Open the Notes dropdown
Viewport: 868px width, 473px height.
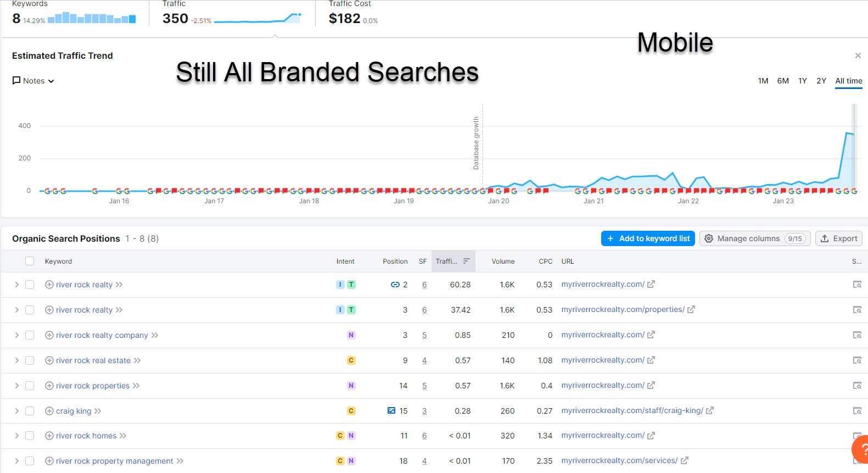click(x=33, y=81)
